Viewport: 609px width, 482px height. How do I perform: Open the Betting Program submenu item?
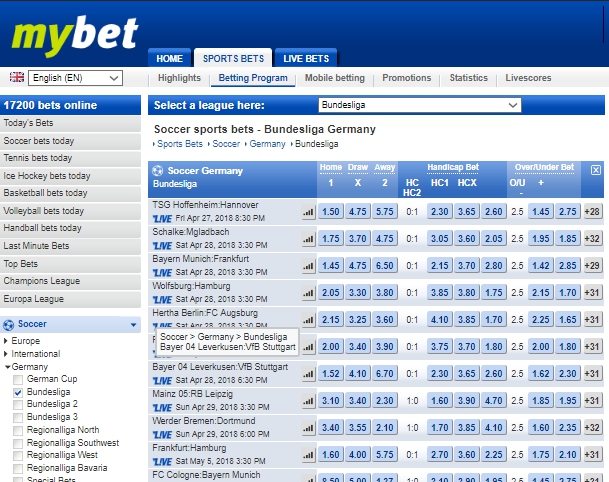(253, 78)
